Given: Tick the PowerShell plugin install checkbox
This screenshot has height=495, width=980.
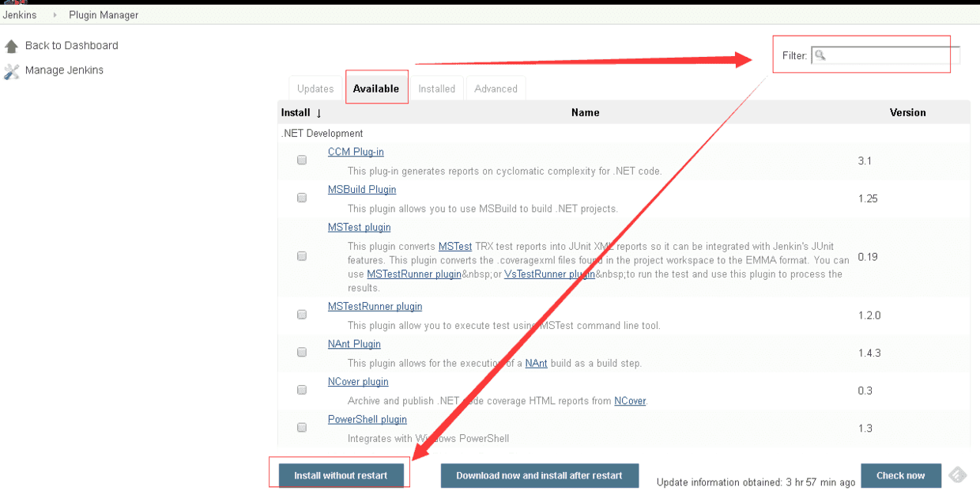Looking at the screenshot, I should click(x=302, y=428).
